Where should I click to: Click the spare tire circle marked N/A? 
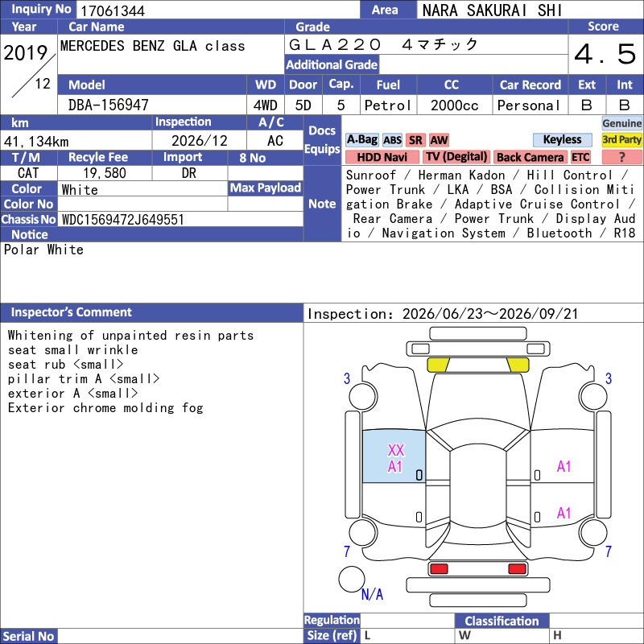click(x=352, y=579)
